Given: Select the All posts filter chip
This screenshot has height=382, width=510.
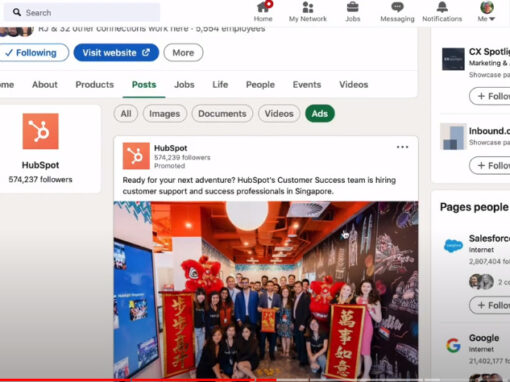Looking at the screenshot, I should click(x=126, y=114).
